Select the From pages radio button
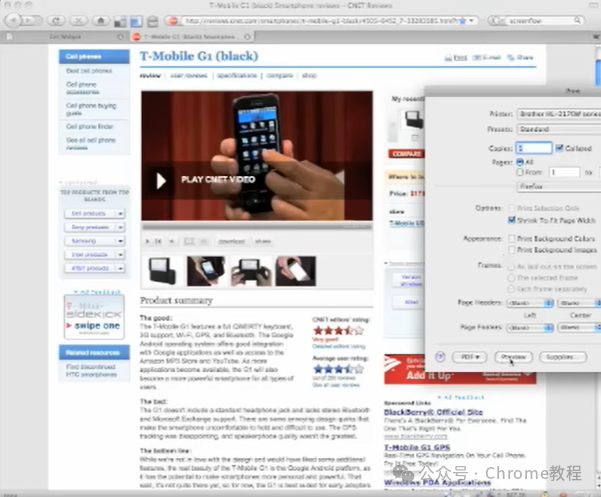This screenshot has width=601, height=497. point(520,172)
